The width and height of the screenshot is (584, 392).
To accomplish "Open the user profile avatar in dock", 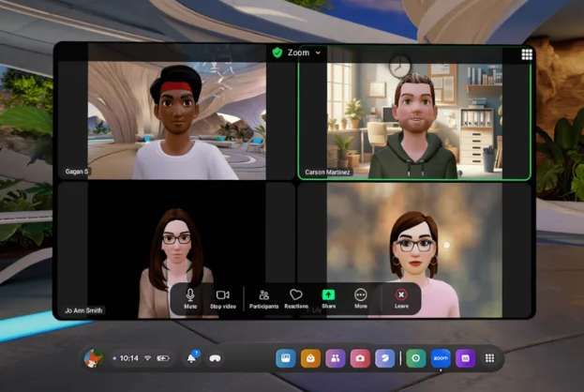I will (93, 358).
